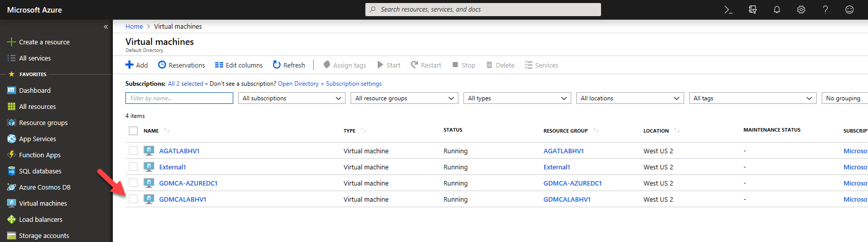
Task: Click the Microsoft Azure logo text
Action: click(x=35, y=10)
